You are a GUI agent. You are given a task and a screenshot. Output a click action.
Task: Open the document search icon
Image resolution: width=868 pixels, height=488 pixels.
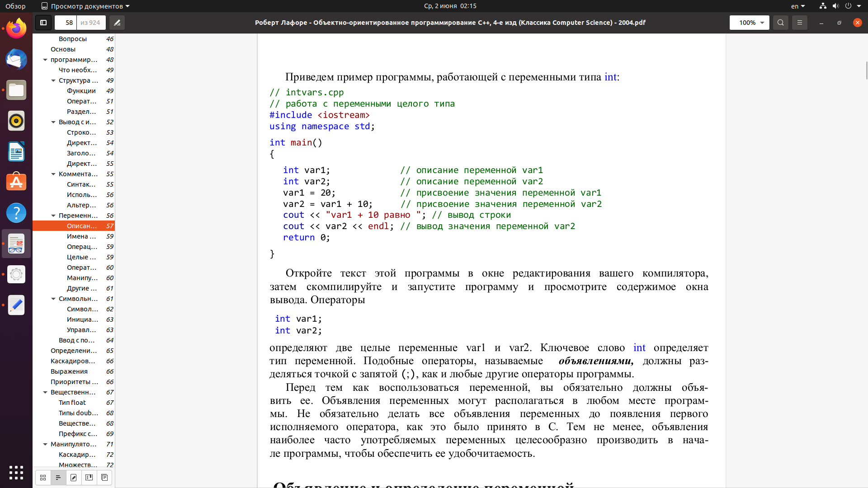click(780, 23)
